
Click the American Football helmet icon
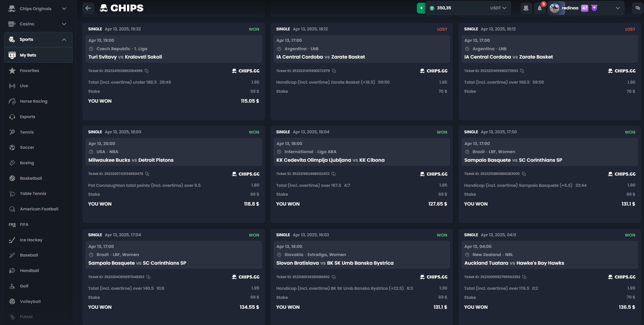coord(12,209)
